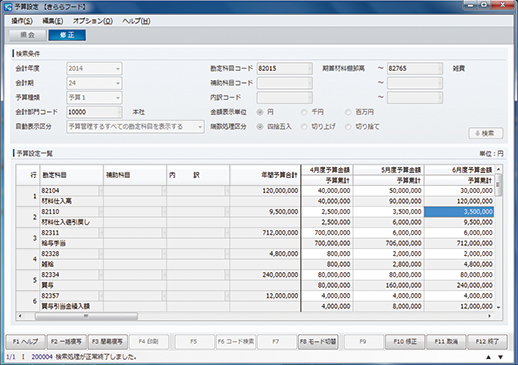Click the 補助科目コード start field
This screenshot has height=365, width=518.
(284, 83)
